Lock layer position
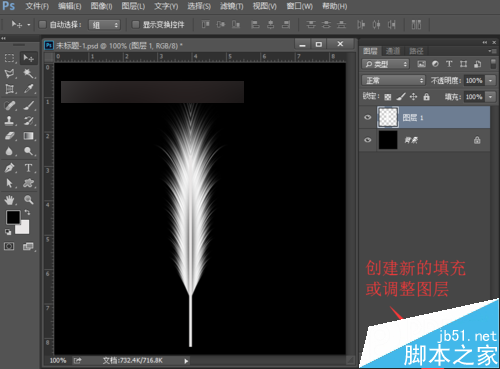 pos(413,97)
